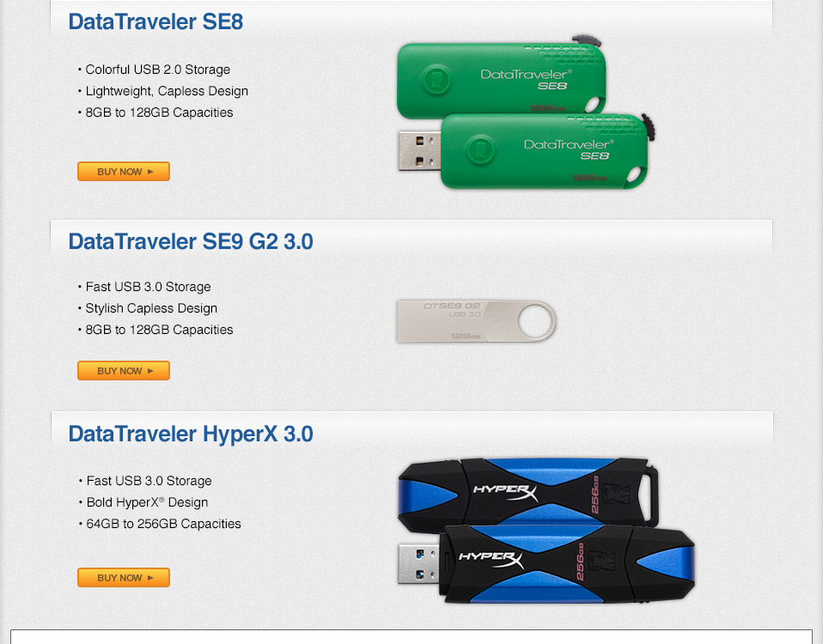Click the Colorful USB 2.0 Storage bullet text
Viewport: 823px width, 644px height.
click(157, 70)
